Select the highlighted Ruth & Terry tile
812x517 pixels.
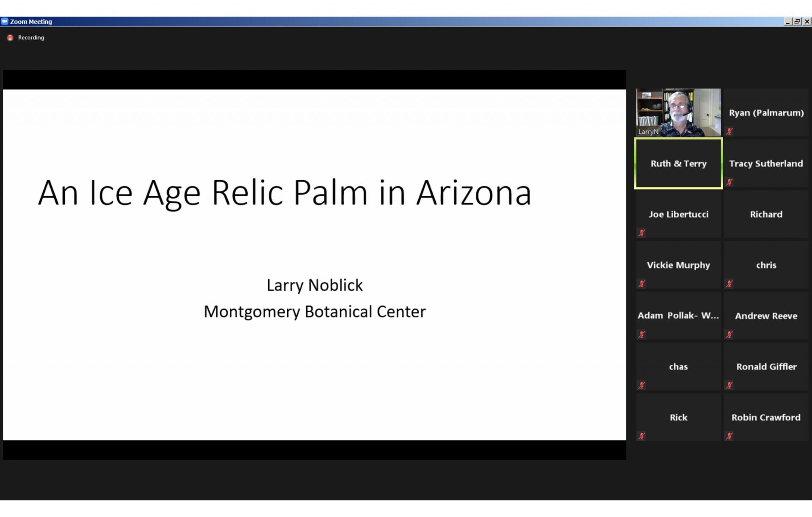click(678, 163)
